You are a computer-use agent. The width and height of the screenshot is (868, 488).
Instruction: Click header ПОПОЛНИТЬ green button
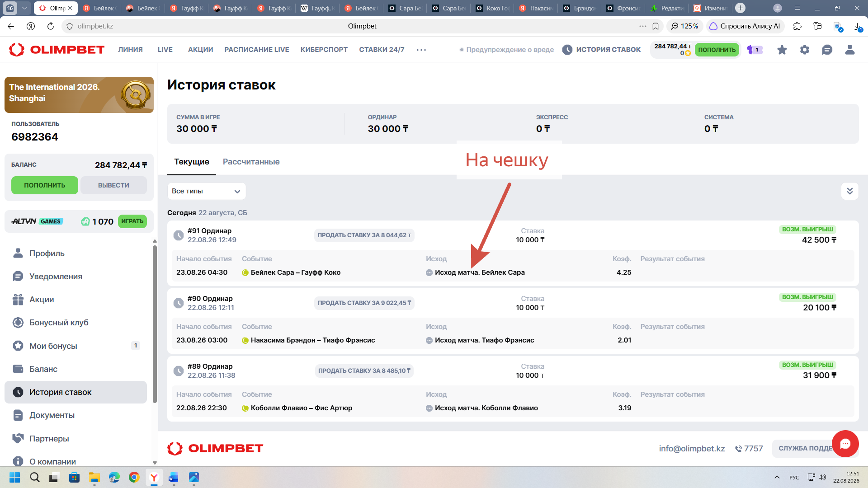click(x=717, y=50)
